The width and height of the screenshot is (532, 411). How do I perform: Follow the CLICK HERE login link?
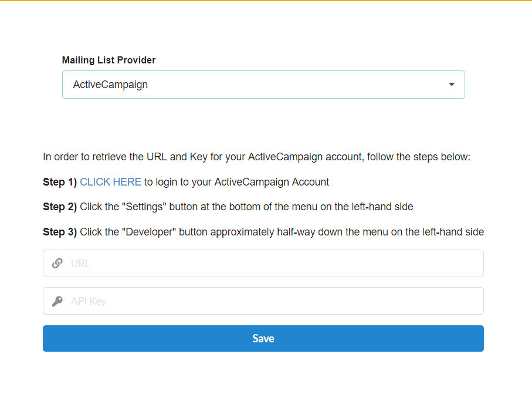110,182
